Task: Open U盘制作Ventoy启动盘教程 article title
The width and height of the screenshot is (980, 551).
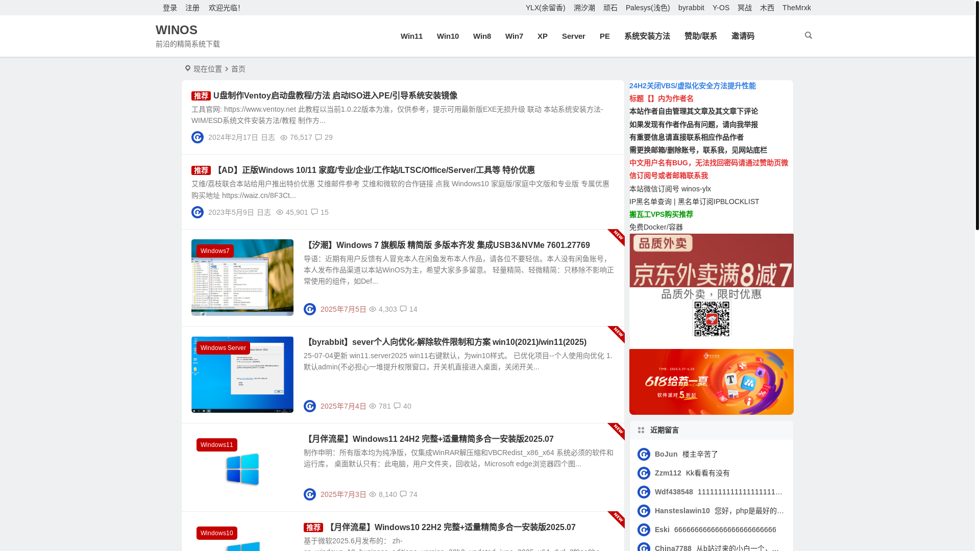Action: tap(335, 95)
